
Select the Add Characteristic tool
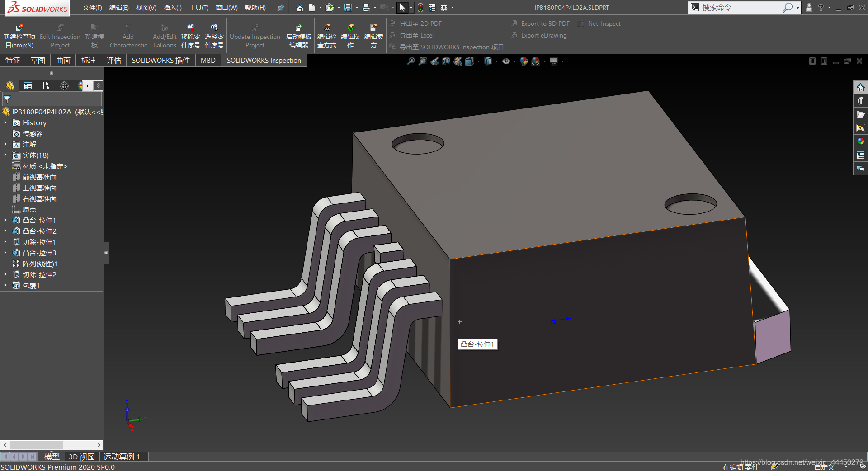[x=128, y=35]
